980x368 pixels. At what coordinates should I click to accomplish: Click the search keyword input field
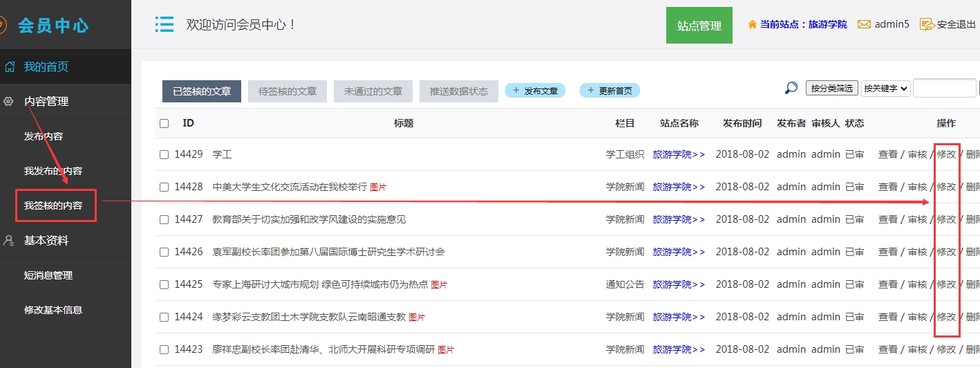coord(944,89)
